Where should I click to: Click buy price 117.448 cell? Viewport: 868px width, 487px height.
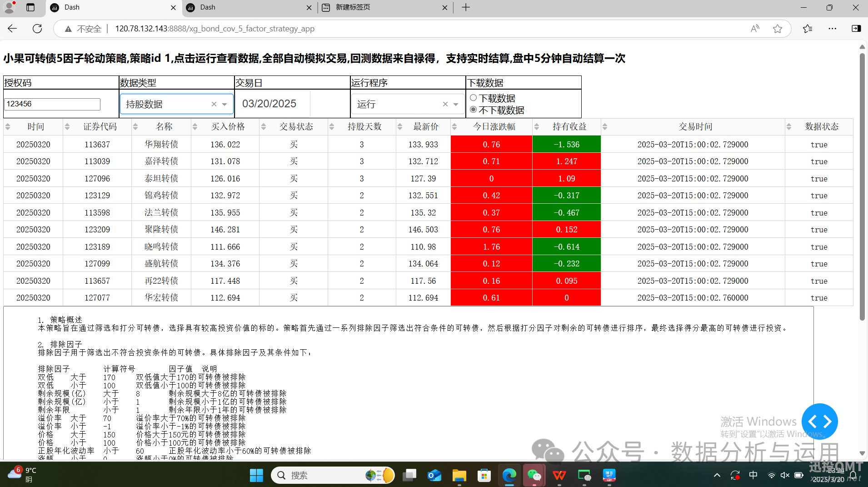[x=225, y=281]
